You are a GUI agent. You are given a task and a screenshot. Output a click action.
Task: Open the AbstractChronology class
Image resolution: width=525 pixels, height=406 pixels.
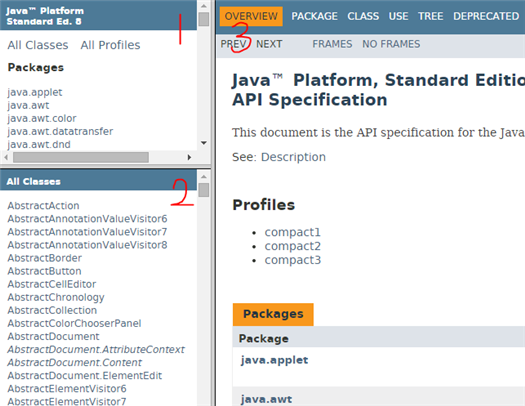(56, 297)
